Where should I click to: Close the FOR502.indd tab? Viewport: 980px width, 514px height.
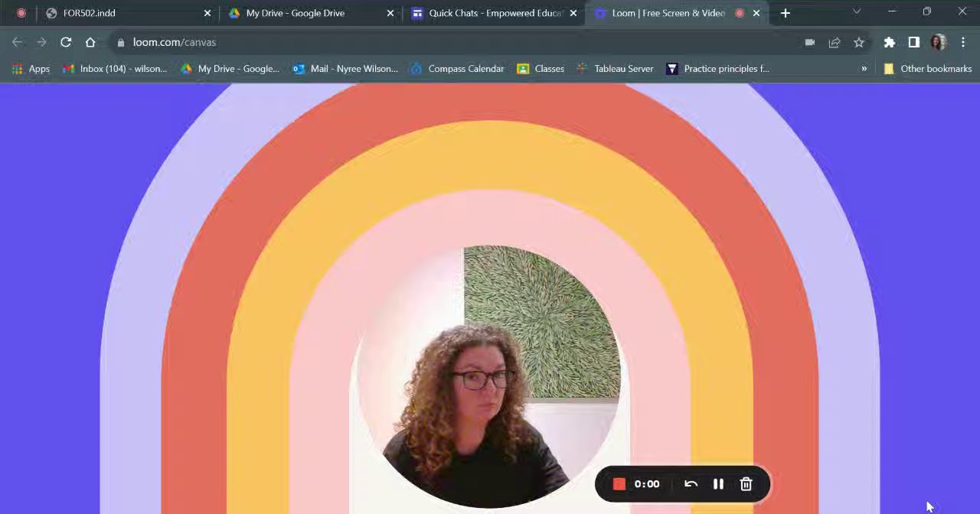[207, 13]
